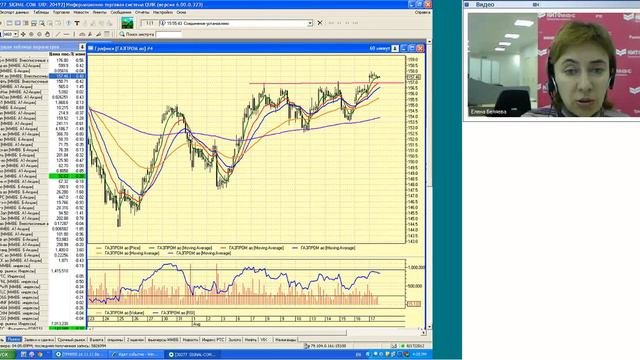This screenshot has width=640, height=360.
Task: Switch to the 2 эшелон tab
Action: 135,340
